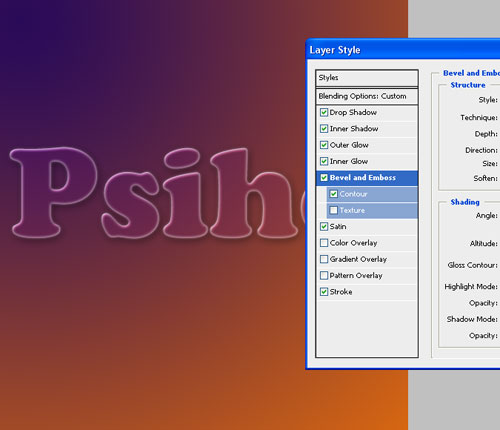Screen dimensions: 500x430
Task: Click the Structure section heading
Action: tap(468, 85)
